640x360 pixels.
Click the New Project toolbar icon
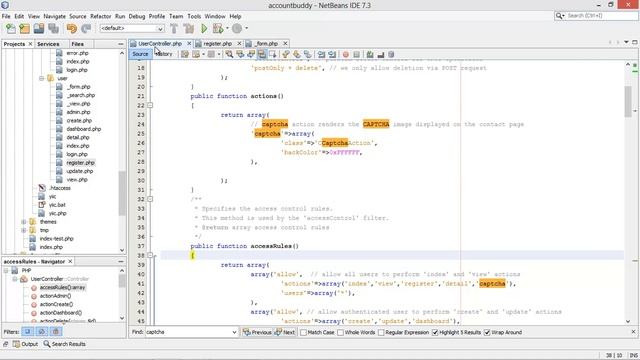(x=24, y=28)
